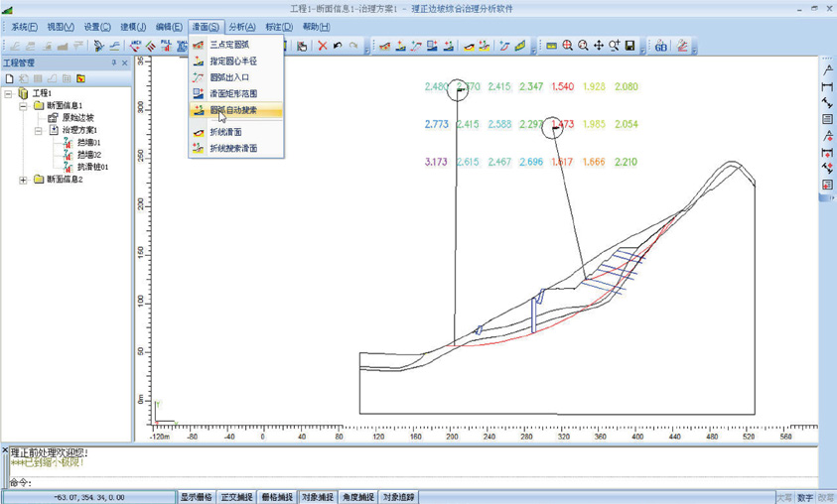Close the 工程管理 panel
The width and height of the screenshot is (837, 504).
click(124, 63)
